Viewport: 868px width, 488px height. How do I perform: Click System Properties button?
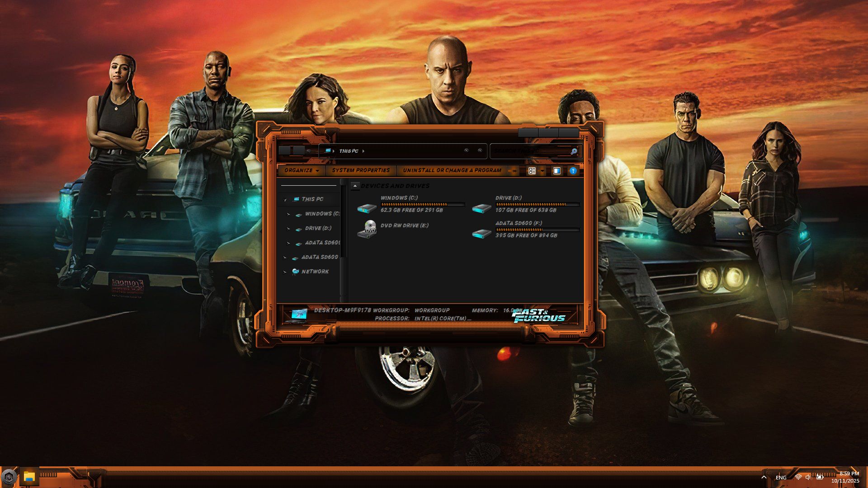(x=360, y=170)
